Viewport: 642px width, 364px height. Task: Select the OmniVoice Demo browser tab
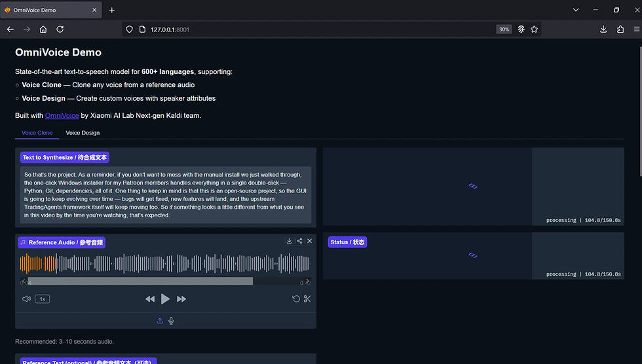point(51,10)
